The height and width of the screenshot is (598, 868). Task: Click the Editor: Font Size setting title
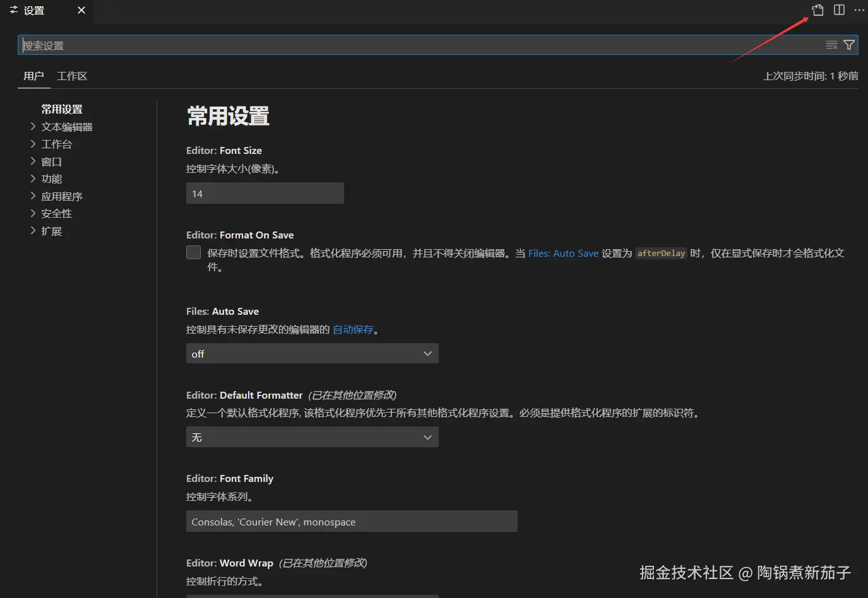[x=224, y=150]
